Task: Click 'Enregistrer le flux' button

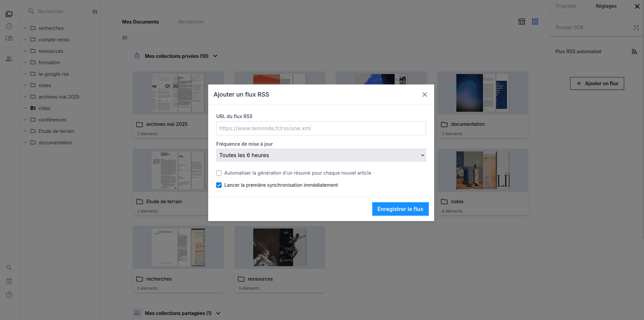Action: coord(400,209)
